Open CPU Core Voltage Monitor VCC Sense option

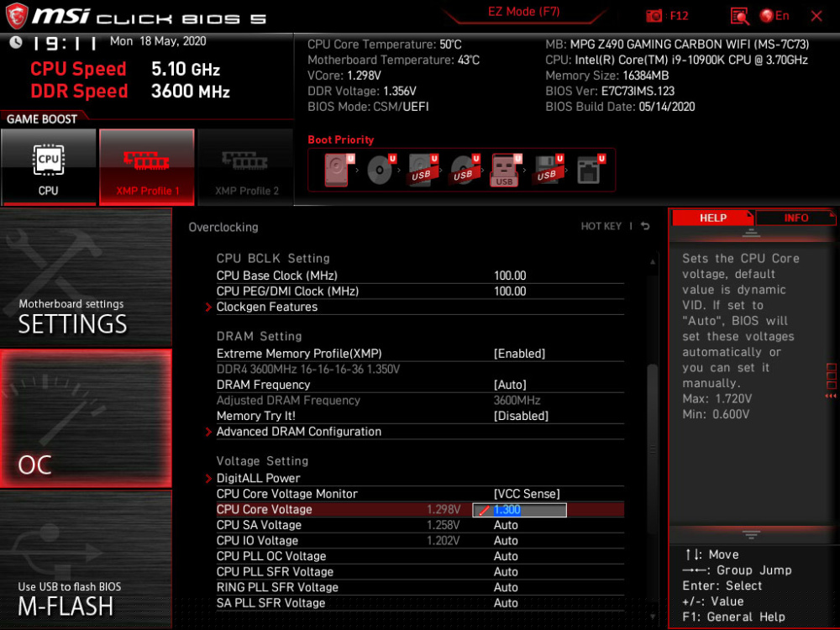click(x=527, y=494)
